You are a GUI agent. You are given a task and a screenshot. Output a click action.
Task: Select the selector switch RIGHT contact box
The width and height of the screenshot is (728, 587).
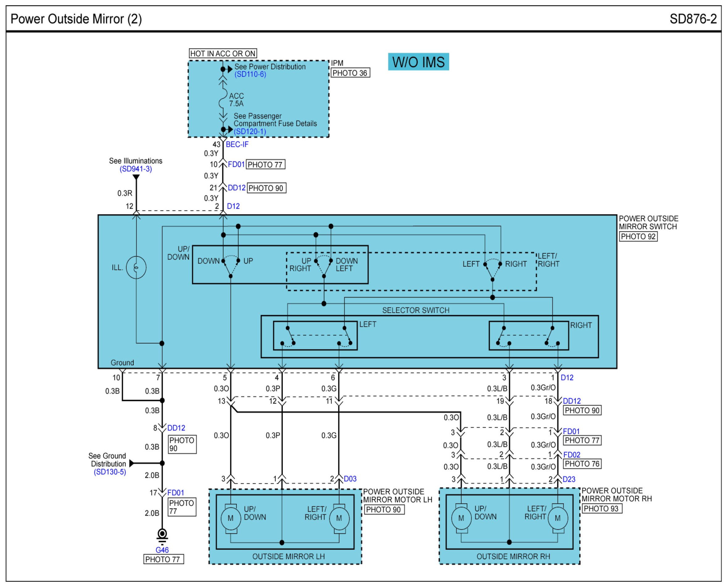(529, 336)
